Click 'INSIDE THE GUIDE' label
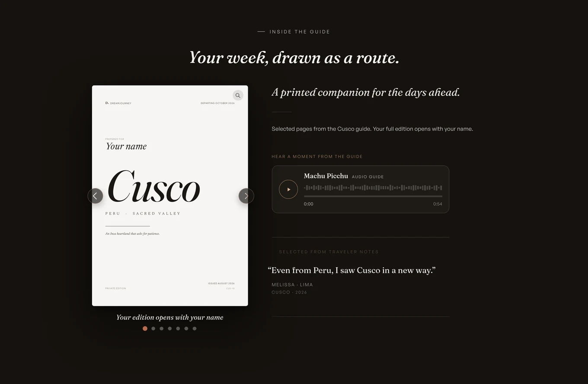This screenshot has width=588, height=384. click(x=300, y=32)
